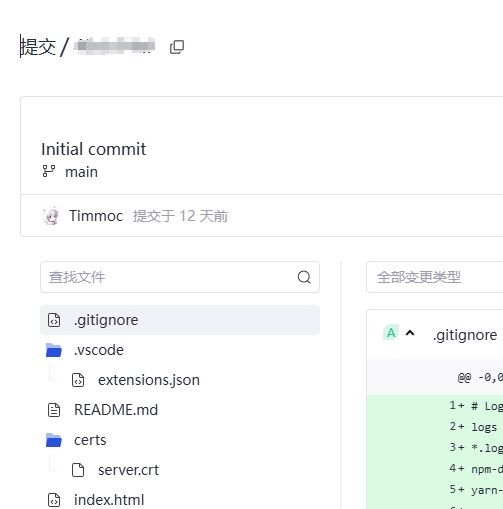Click the .vscode folder icon
Viewport: 503px width, 509px height.
click(x=54, y=350)
